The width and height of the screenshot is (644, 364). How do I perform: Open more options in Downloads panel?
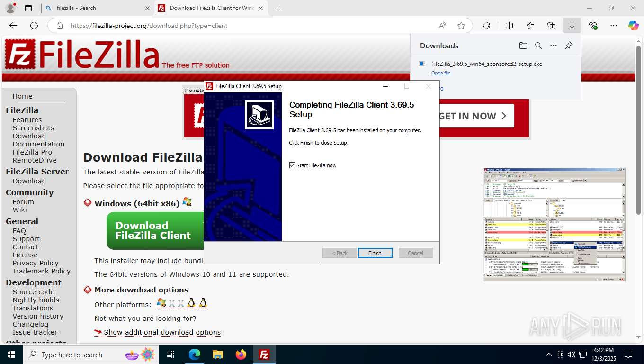point(553,45)
